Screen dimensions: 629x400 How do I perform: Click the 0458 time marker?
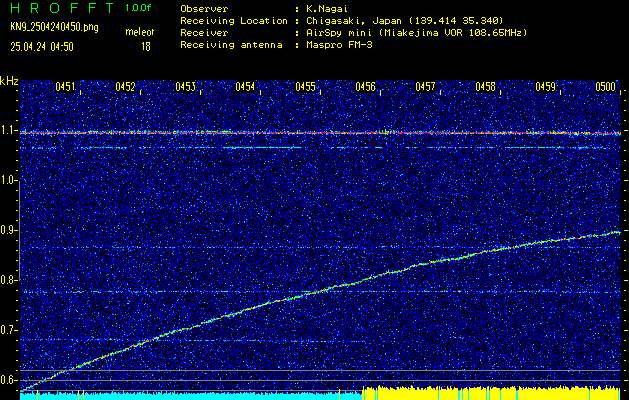[485, 87]
